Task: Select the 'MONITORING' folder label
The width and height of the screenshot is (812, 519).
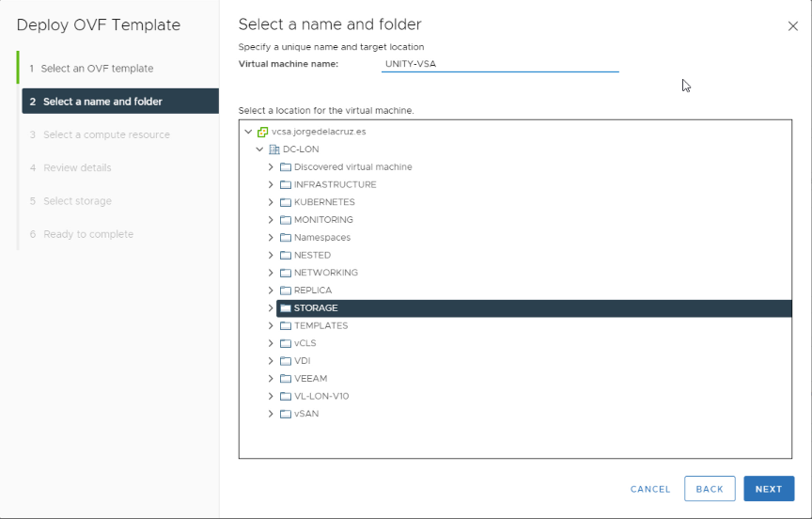Action: click(323, 220)
